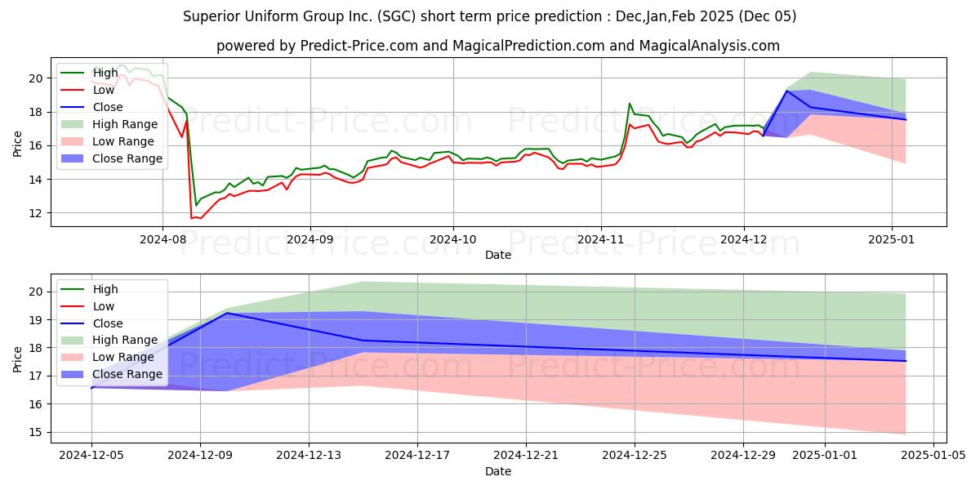The image size is (980, 490).
Task: Click the blue Close legend line in top chart
Action: tap(73, 107)
